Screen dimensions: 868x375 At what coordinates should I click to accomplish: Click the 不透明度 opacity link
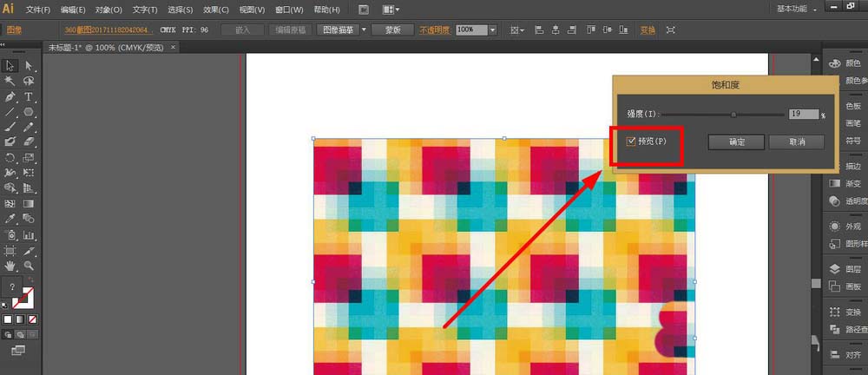[435, 30]
